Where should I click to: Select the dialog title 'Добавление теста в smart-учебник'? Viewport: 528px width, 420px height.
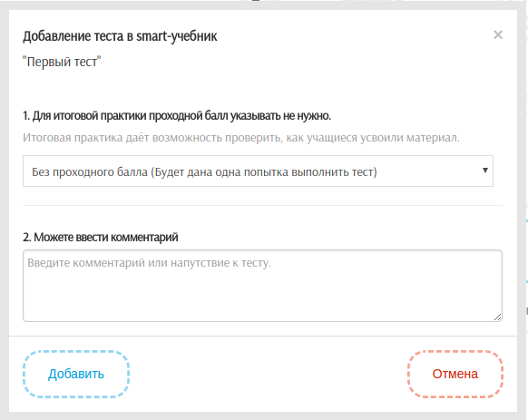pyautogui.click(x=120, y=36)
